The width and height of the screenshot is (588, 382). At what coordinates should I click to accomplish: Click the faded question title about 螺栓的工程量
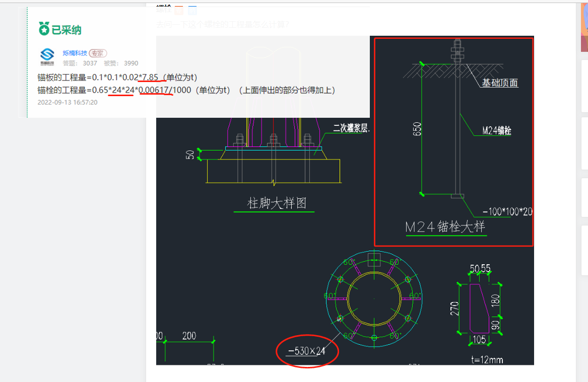(222, 25)
